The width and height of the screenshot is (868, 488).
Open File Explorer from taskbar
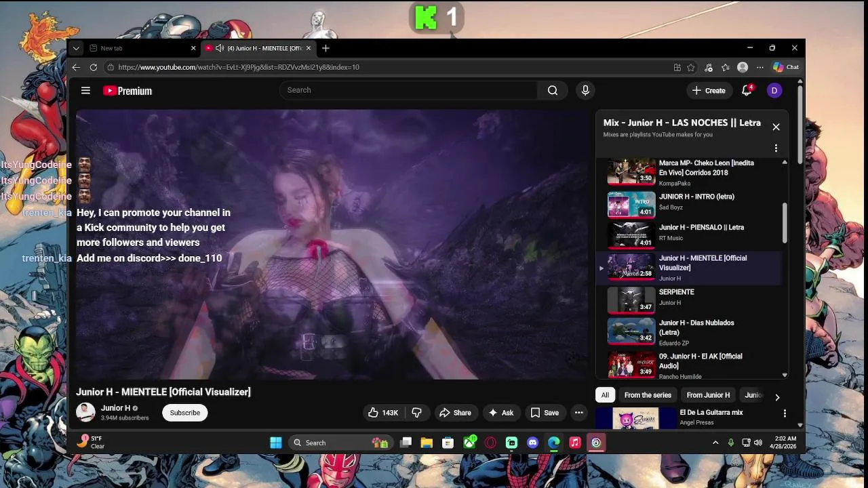click(x=427, y=443)
